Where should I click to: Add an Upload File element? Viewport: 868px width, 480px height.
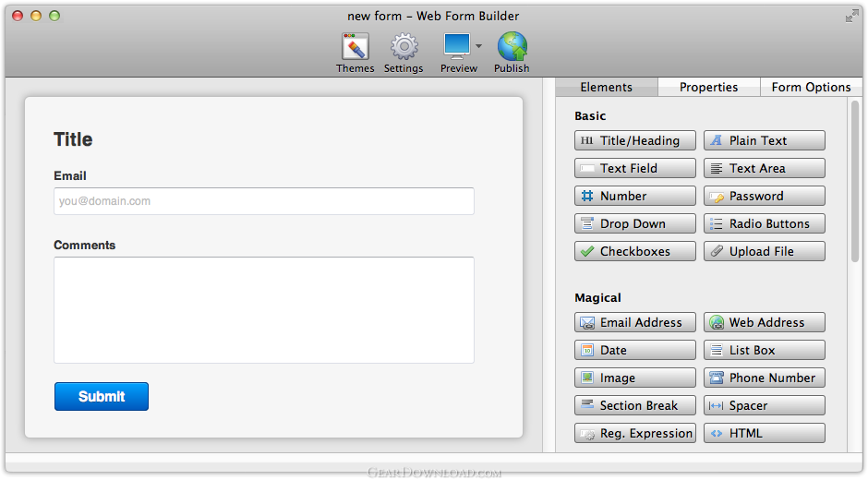pyautogui.click(x=765, y=251)
